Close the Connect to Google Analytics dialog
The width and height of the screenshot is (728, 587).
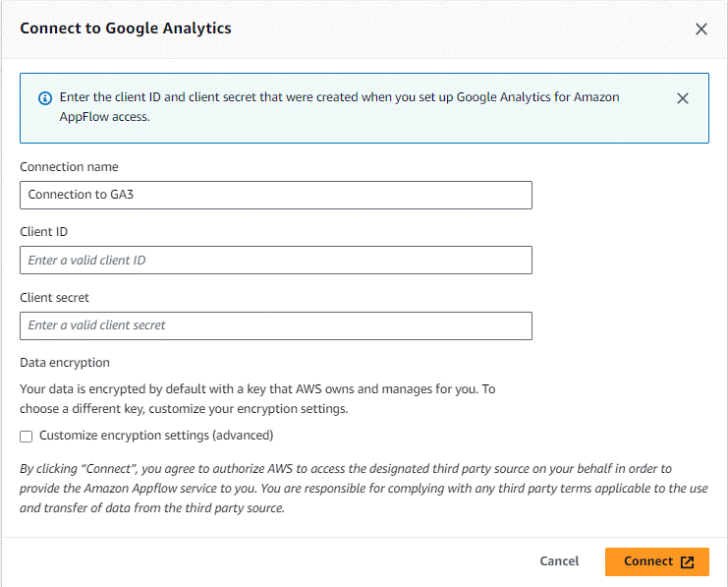tap(701, 29)
